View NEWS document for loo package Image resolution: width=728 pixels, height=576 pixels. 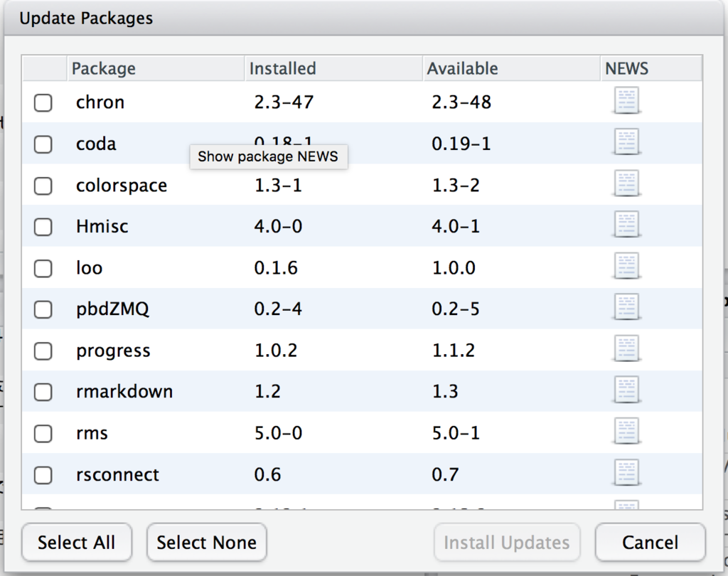(x=627, y=266)
